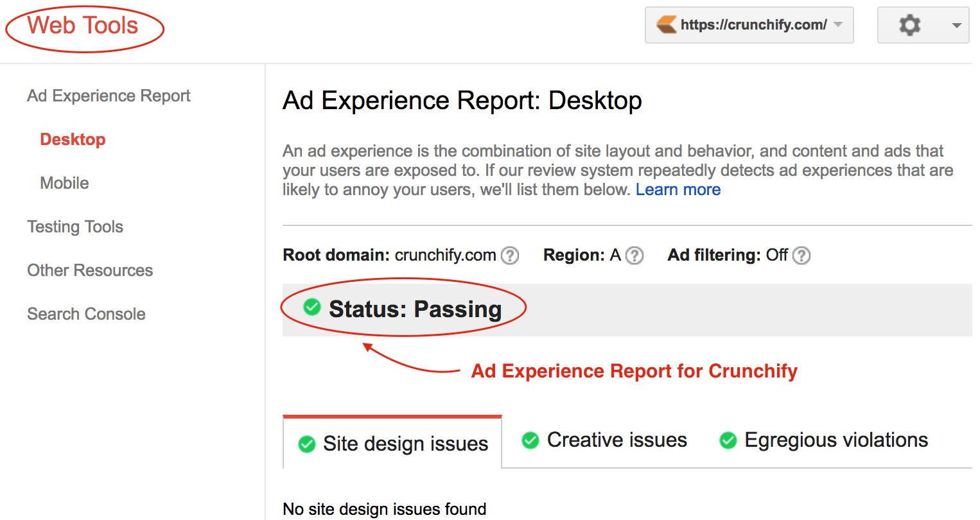The height and width of the screenshot is (520, 980).
Task: Click the Root domain: crunchify.com text
Action: [x=389, y=256]
